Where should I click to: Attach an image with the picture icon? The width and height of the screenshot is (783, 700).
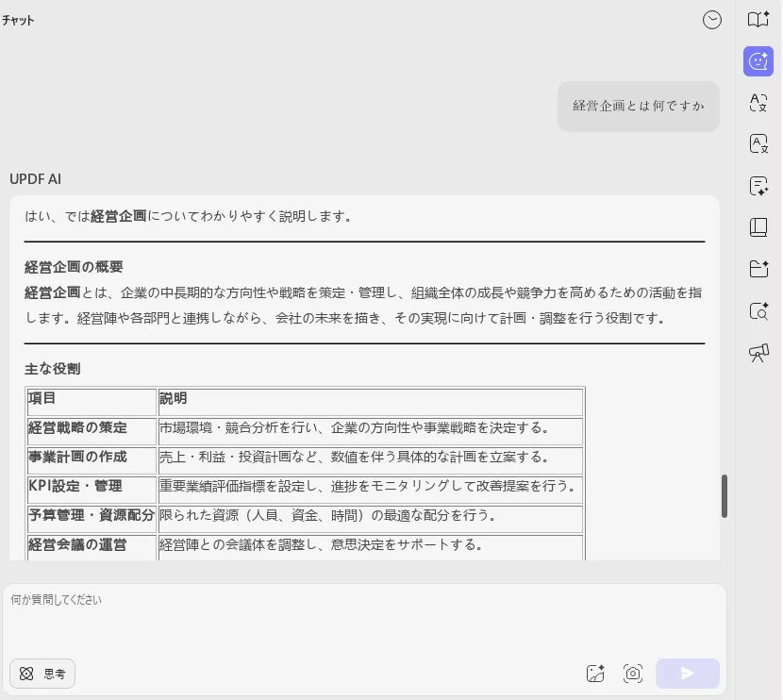594,674
